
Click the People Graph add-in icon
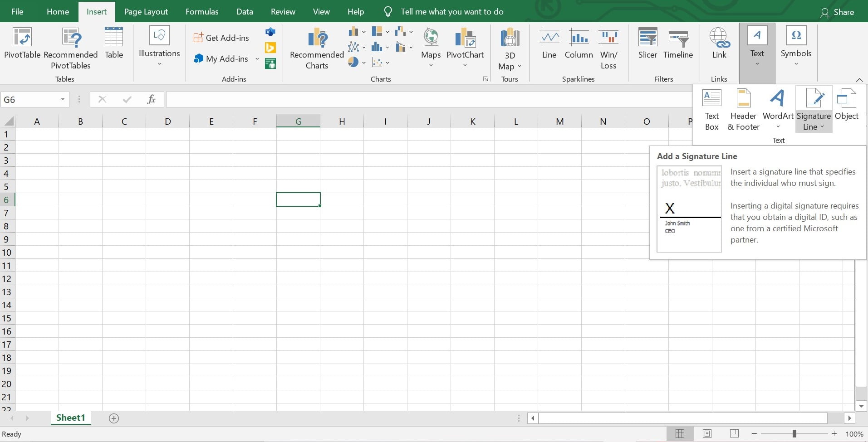tap(270, 63)
